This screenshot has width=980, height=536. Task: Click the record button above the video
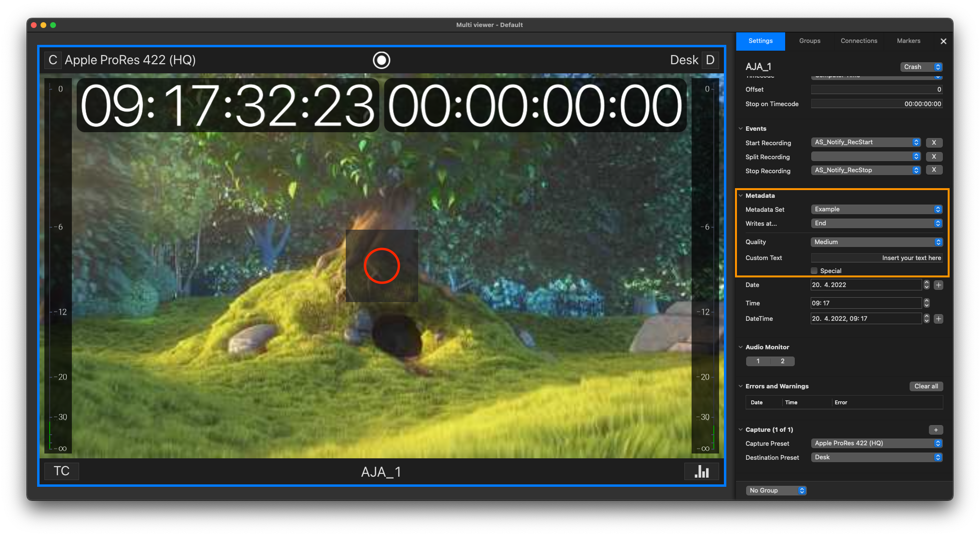tap(381, 60)
